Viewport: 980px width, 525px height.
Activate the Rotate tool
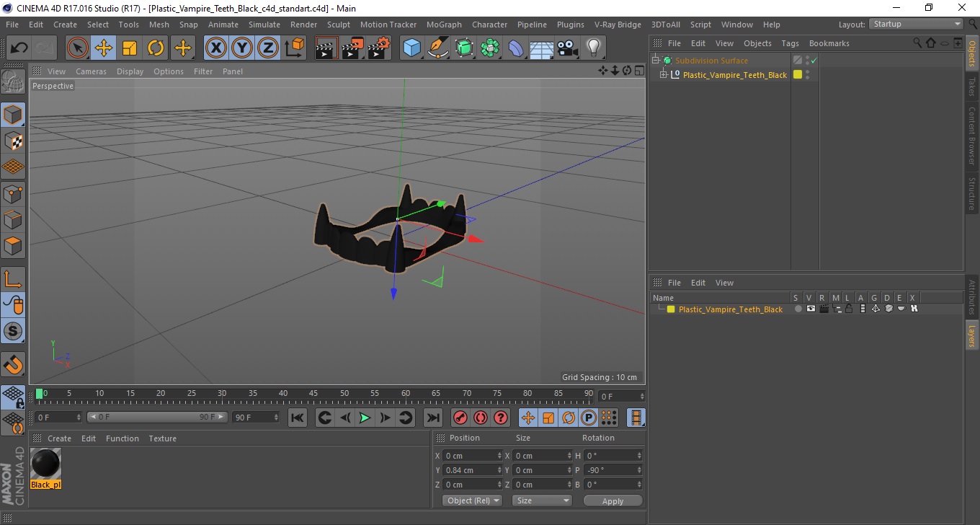click(156, 48)
